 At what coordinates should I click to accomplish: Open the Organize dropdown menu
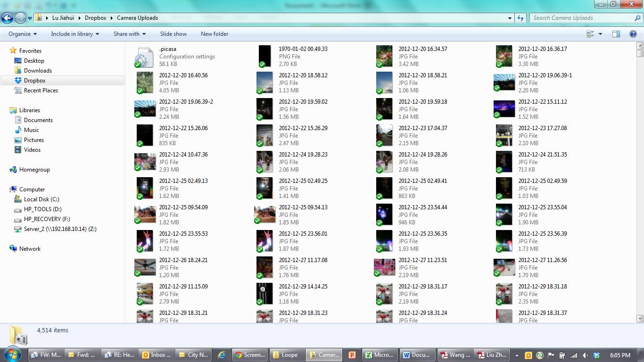pos(23,34)
